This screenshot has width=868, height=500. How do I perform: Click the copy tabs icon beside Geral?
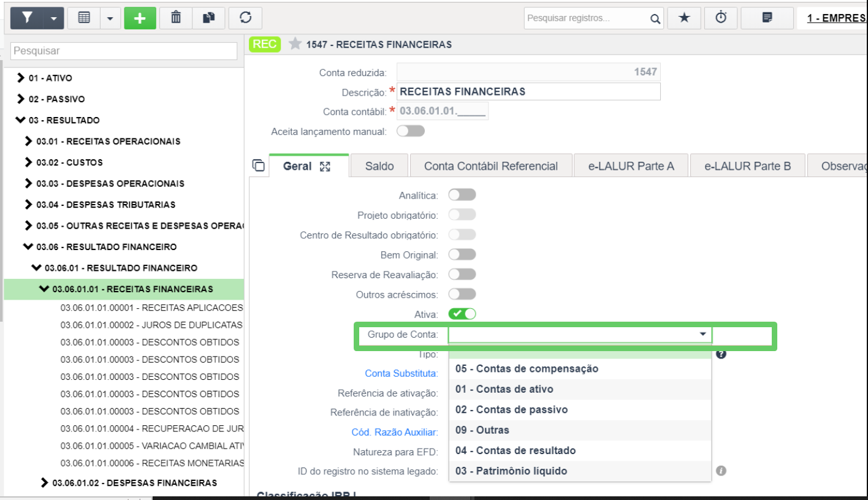(x=258, y=165)
